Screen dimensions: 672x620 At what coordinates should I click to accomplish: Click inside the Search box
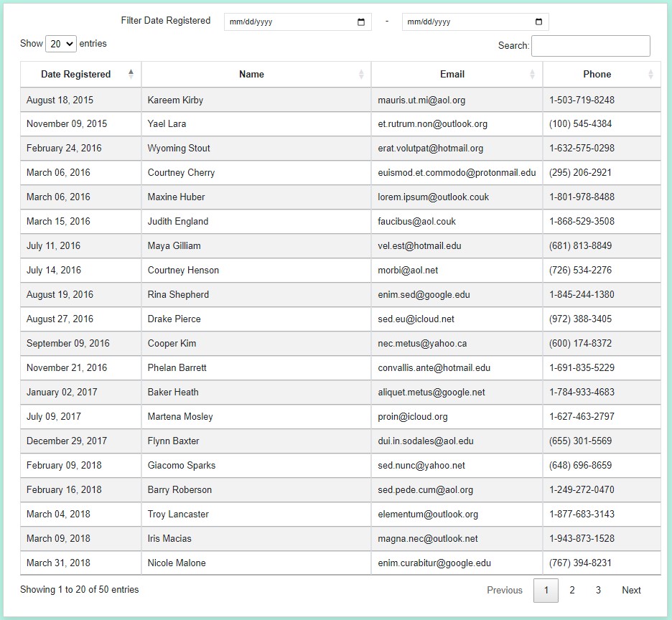[589, 46]
